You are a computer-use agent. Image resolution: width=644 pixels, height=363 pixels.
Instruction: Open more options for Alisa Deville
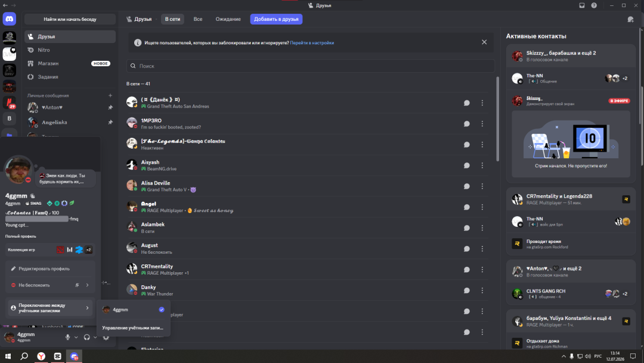coord(482,186)
